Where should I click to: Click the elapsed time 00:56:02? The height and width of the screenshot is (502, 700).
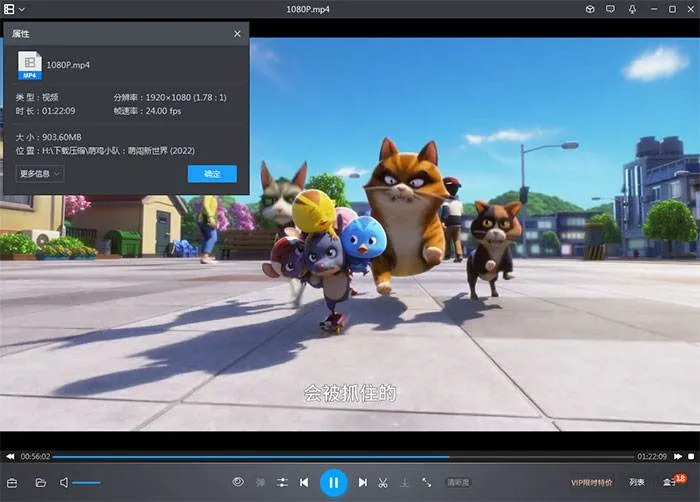coord(35,456)
